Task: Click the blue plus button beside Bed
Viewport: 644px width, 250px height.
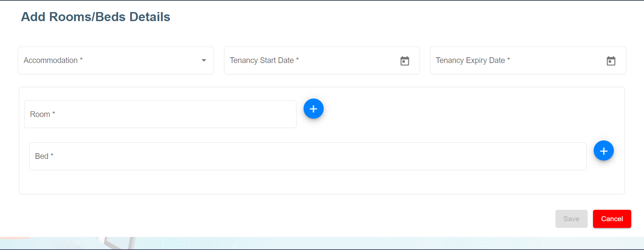Action: coord(603,151)
